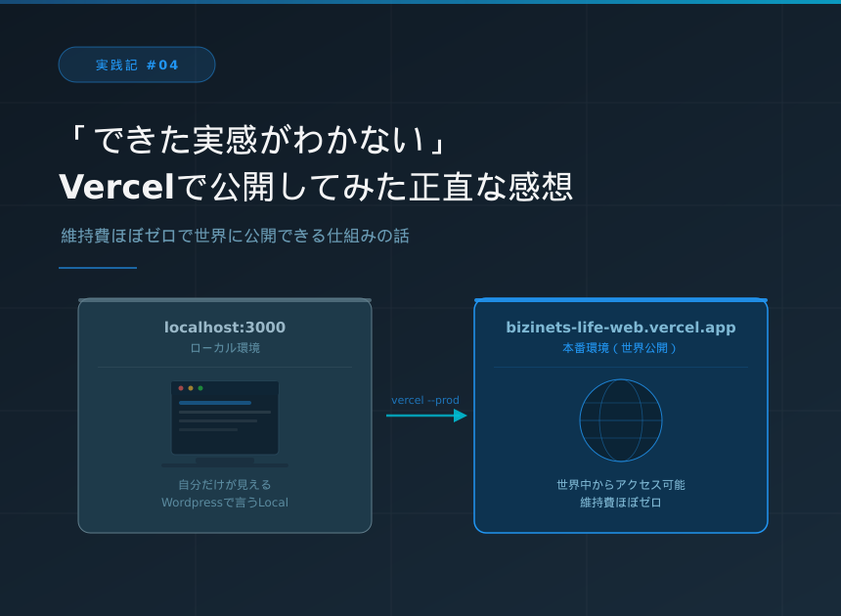
Task: Click the Wordpressで言うLocal caption
Action: coord(225,503)
